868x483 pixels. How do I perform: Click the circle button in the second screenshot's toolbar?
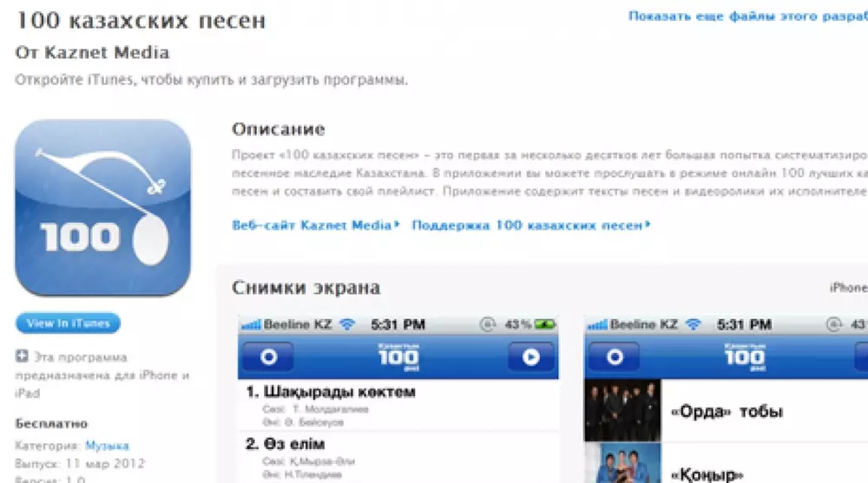tap(614, 357)
